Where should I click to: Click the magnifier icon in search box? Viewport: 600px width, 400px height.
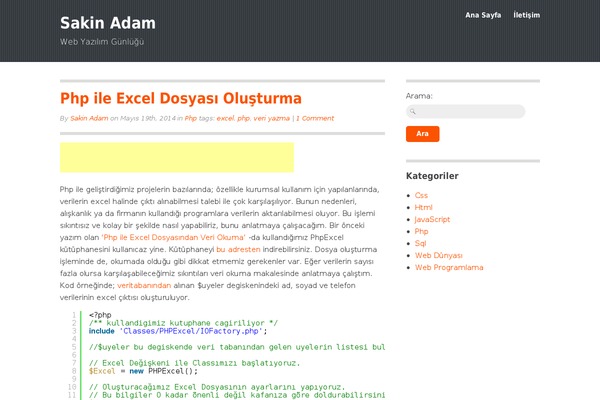click(412, 111)
